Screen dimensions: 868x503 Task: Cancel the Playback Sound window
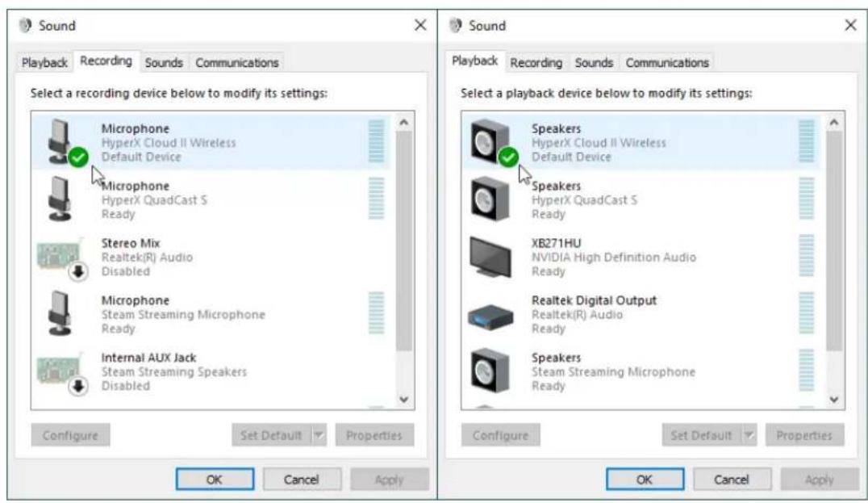click(732, 479)
